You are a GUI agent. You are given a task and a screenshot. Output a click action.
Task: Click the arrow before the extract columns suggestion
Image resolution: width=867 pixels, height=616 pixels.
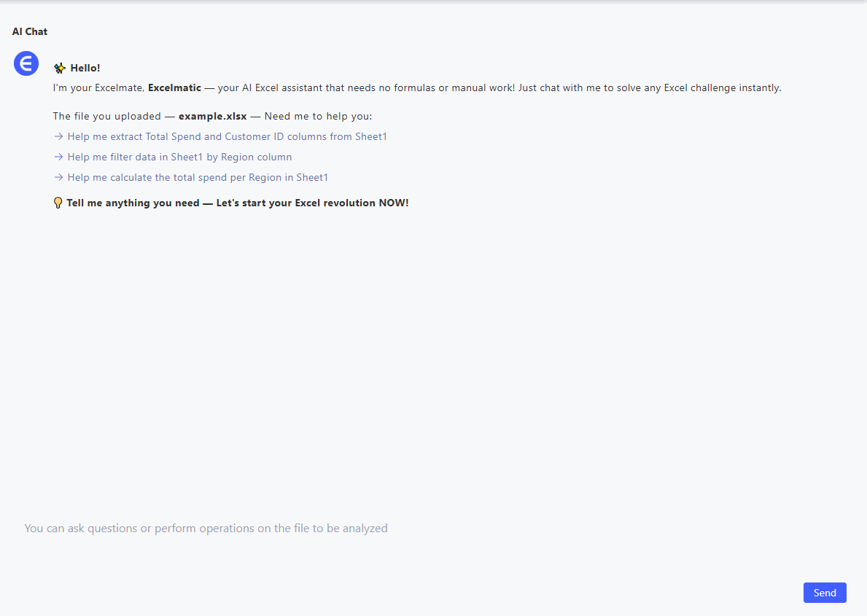[x=58, y=136]
